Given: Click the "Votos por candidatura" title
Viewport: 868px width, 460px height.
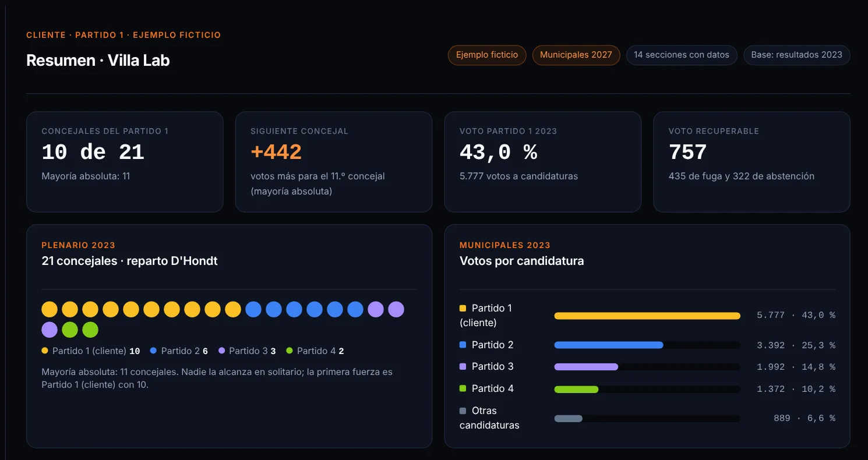Looking at the screenshot, I should [x=521, y=261].
